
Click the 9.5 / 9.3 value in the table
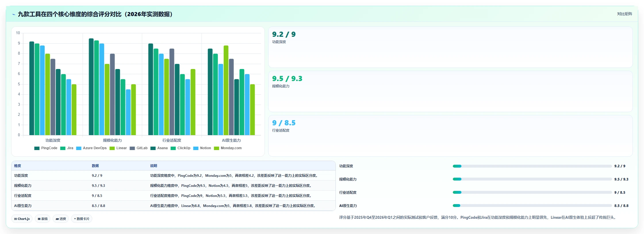tap(98, 186)
